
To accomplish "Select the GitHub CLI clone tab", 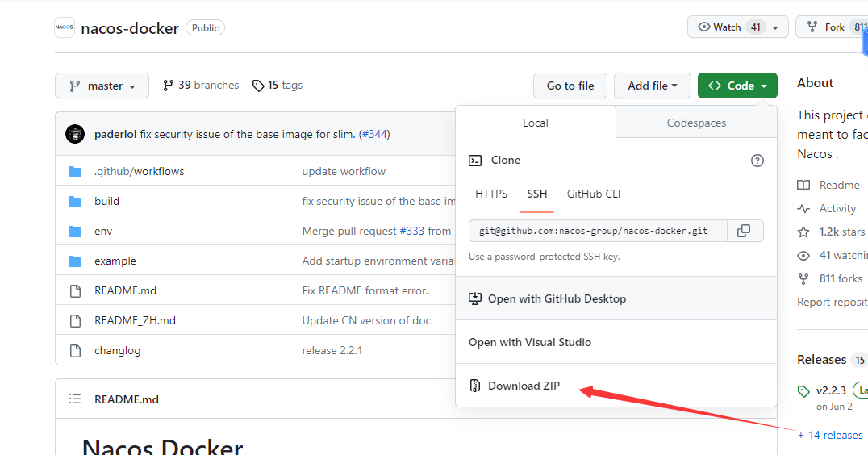I will pyautogui.click(x=594, y=194).
